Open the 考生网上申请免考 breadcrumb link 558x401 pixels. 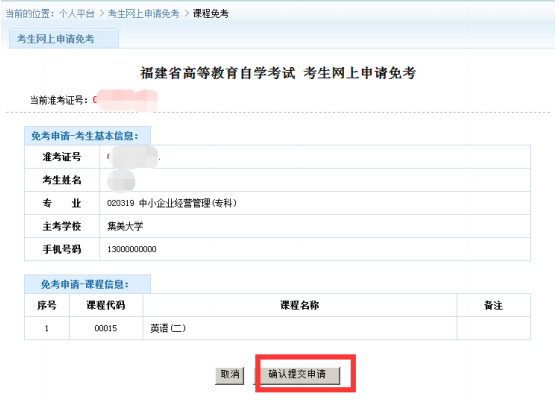143,14
